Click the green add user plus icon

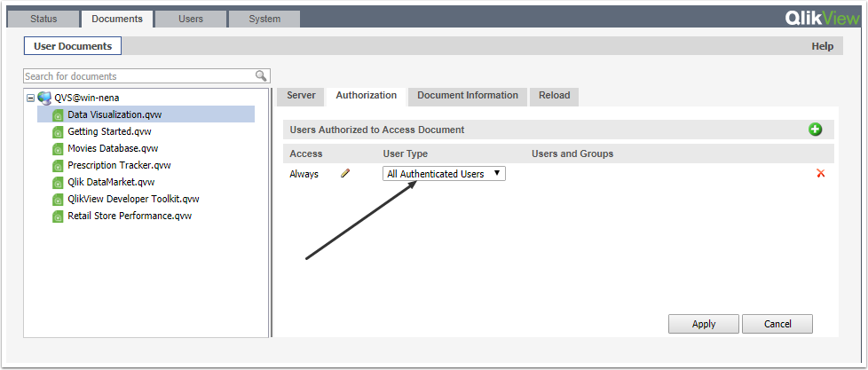pos(815,130)
